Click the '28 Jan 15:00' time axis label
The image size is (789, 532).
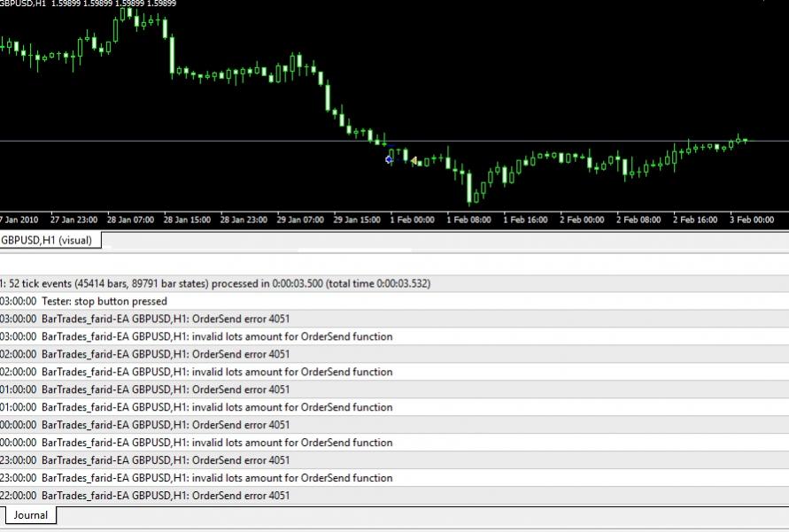pyautogui.click(x=187, y=220)
